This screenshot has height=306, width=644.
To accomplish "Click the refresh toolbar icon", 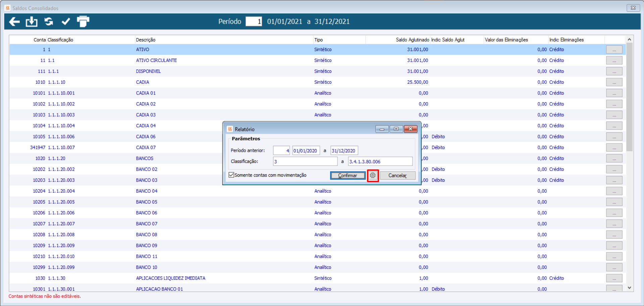I will point(49,21).
